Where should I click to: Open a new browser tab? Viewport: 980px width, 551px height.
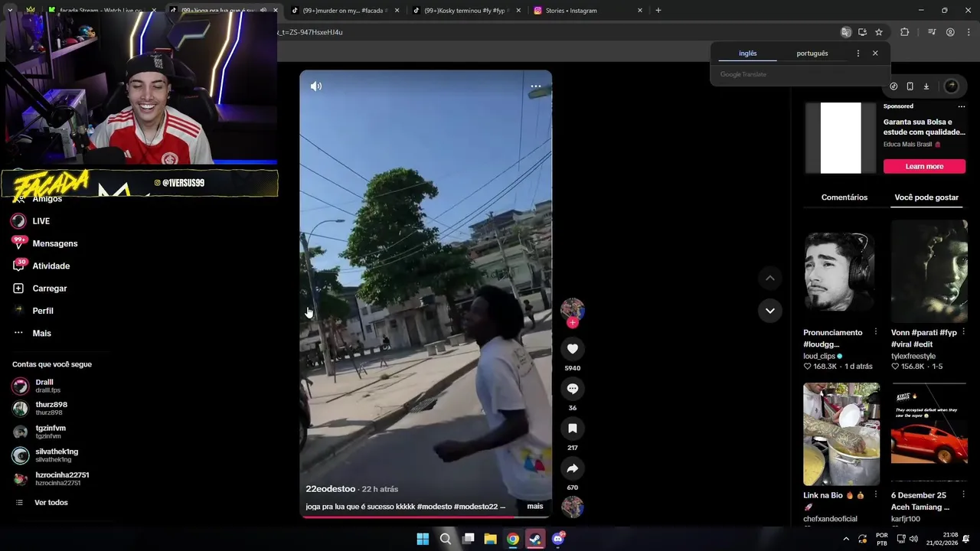[x=658, y=11]
